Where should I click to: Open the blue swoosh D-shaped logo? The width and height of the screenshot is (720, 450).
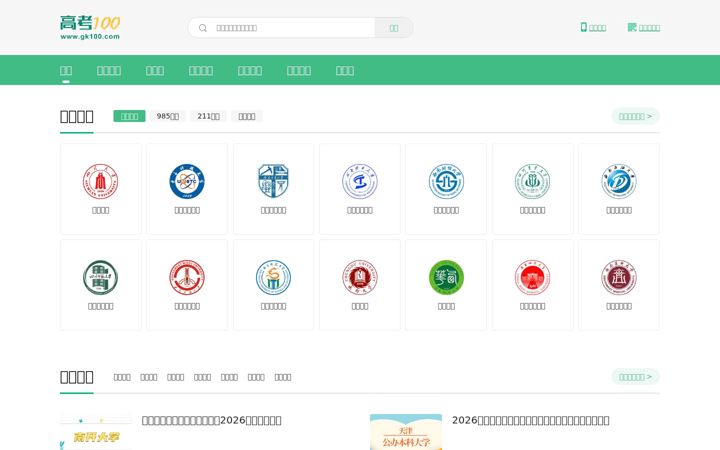coord(619,181)
